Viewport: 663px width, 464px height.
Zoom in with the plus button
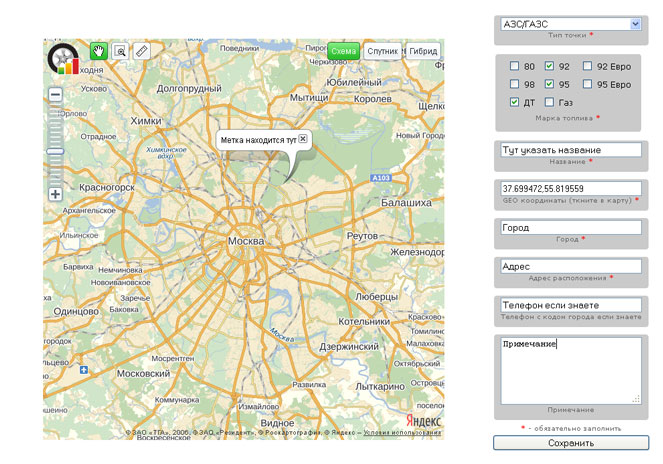pyautogui.click(x=55, y=194)
